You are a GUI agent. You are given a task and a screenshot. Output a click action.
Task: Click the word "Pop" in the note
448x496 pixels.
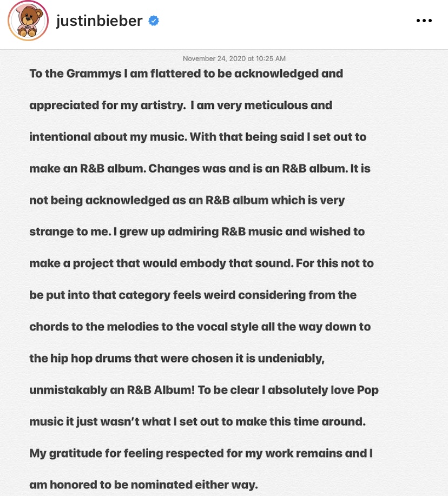(x=367, y=391)
